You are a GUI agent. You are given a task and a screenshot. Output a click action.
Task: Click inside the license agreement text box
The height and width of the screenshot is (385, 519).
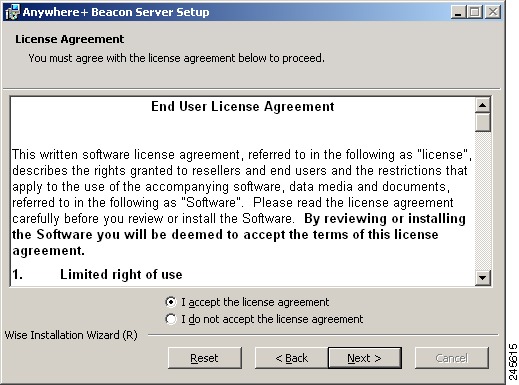(243, 192)
